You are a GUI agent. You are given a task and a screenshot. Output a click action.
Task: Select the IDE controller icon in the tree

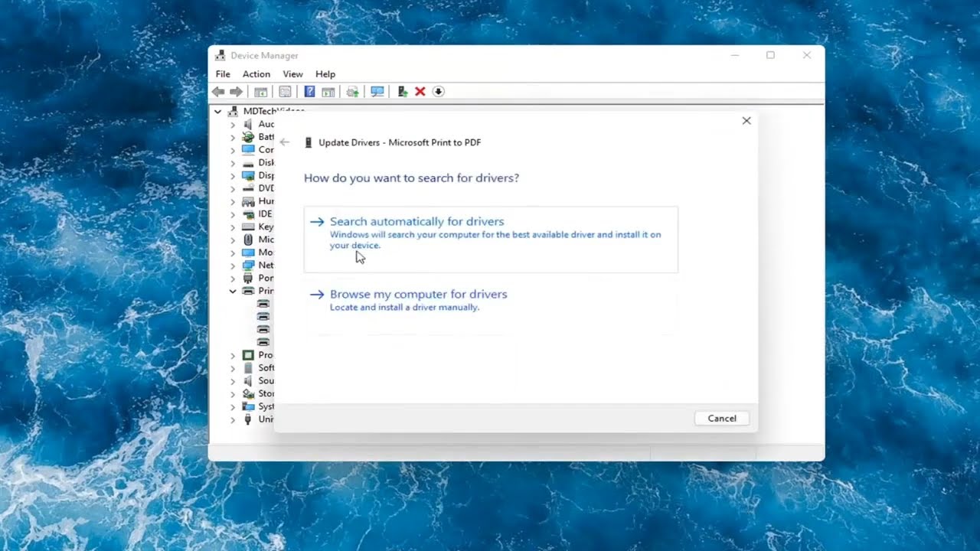248,214
